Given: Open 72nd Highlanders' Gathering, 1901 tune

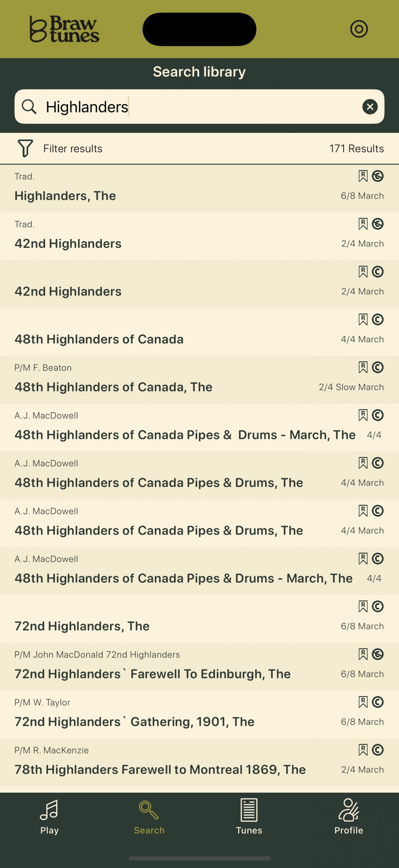Looking at the screenshot, I should (x=134, y=722).
